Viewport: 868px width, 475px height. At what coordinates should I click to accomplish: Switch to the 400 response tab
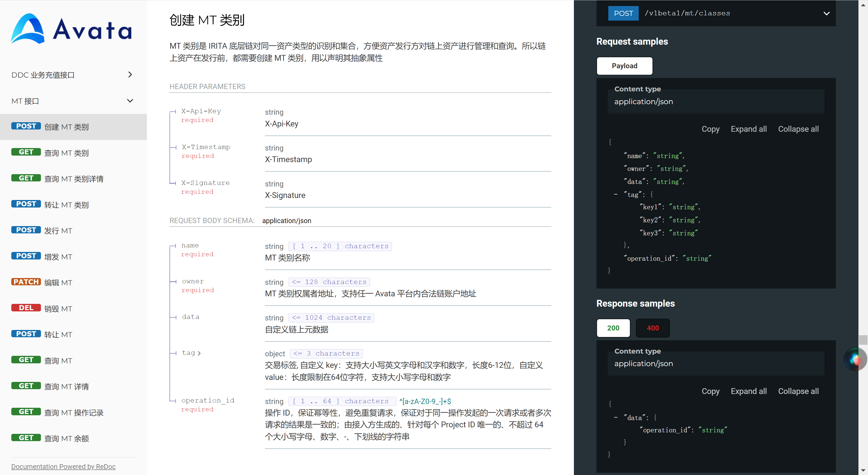click(652, 328)
